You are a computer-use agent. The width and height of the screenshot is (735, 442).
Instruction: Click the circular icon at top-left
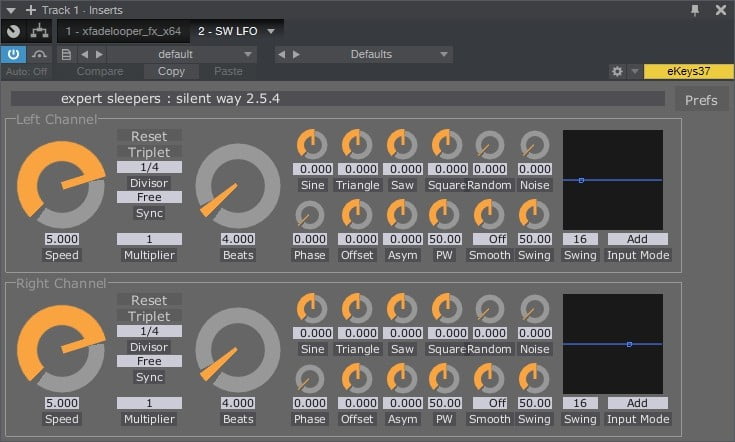click(14, 31)
